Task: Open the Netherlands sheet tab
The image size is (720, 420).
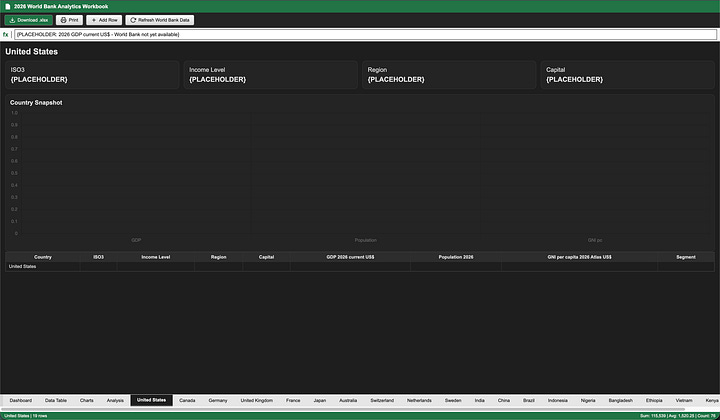Action: tap(419, 400)
